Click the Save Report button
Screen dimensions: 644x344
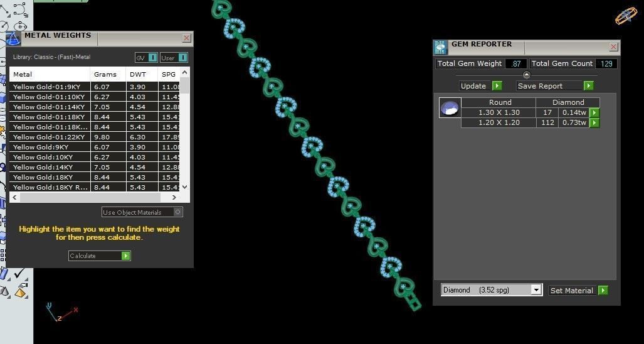pyautogui.click(x=556, y=86)
